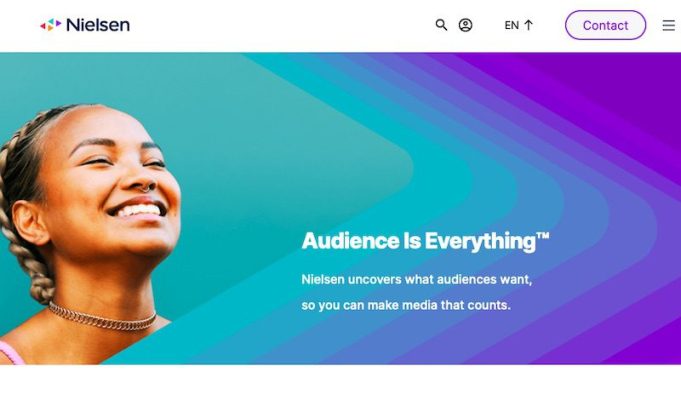
Task: Click the woman's gold chain necklace
Action: coord(102,318)
